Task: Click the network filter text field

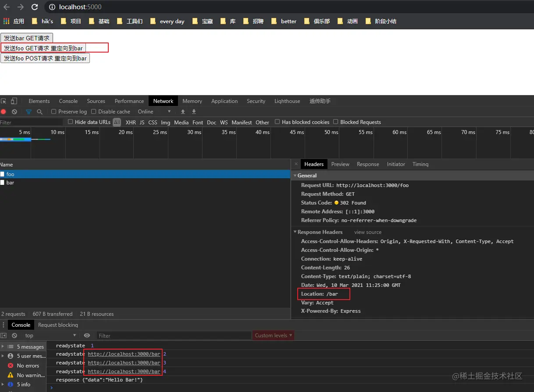Action: click(x=32, y=122)
